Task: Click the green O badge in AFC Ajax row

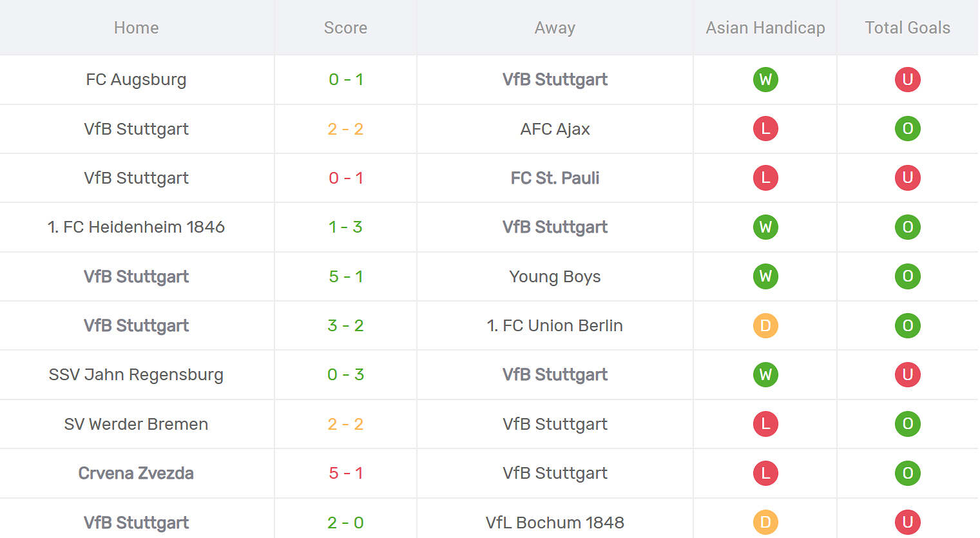Action: (907, 128)
